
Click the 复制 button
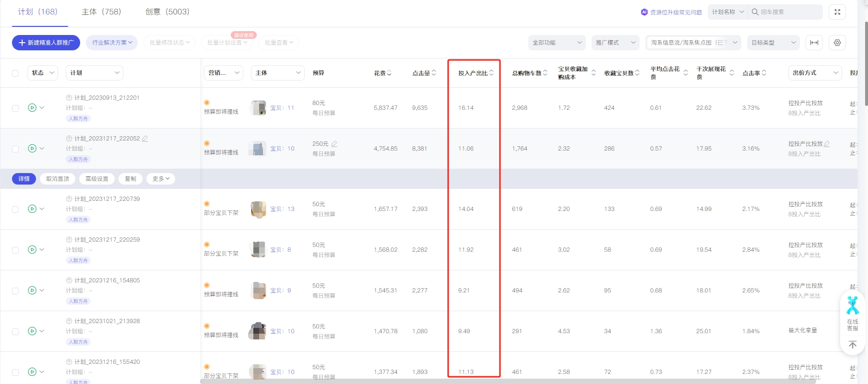[131, 179]
